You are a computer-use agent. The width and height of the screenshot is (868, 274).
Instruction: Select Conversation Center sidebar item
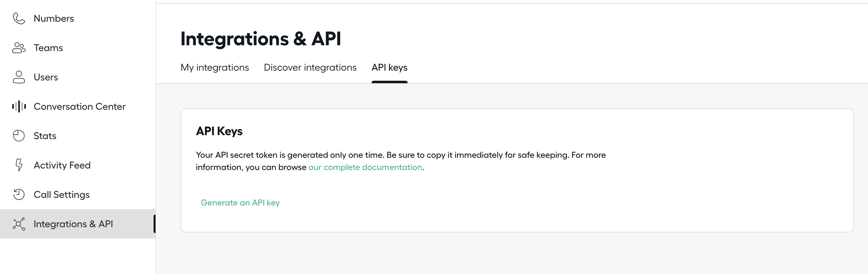pos(78,106)
